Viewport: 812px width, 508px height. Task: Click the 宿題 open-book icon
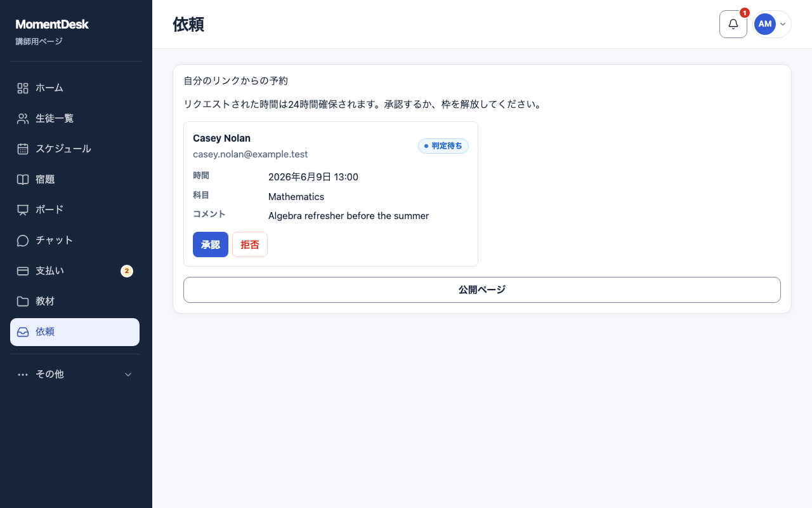23,180
